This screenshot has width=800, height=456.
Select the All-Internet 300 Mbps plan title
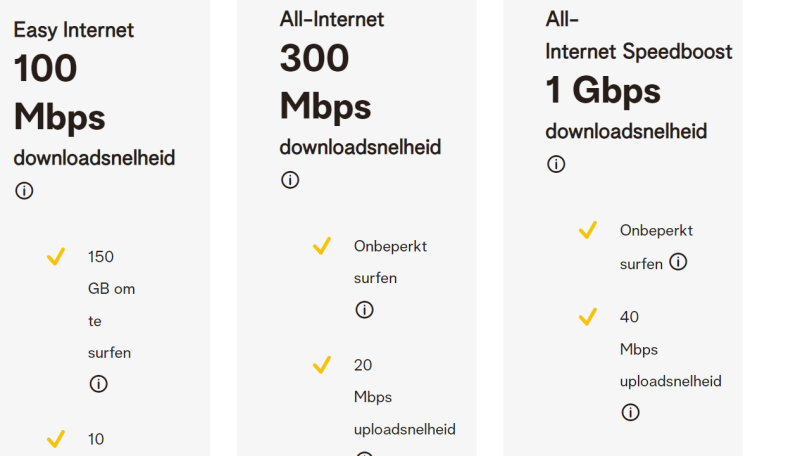[331, 19]
